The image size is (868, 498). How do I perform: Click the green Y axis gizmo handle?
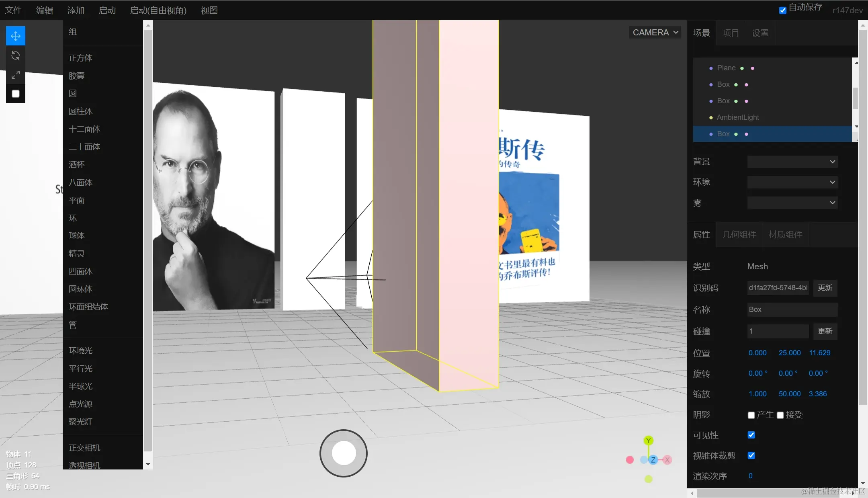tap(648, 441)
